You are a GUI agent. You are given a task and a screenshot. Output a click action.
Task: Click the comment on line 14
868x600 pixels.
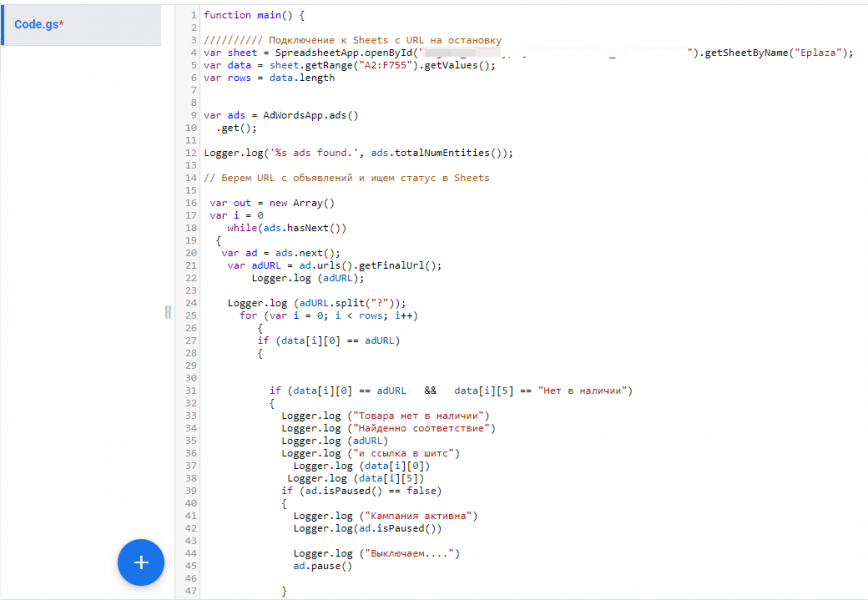pos(346,178)
